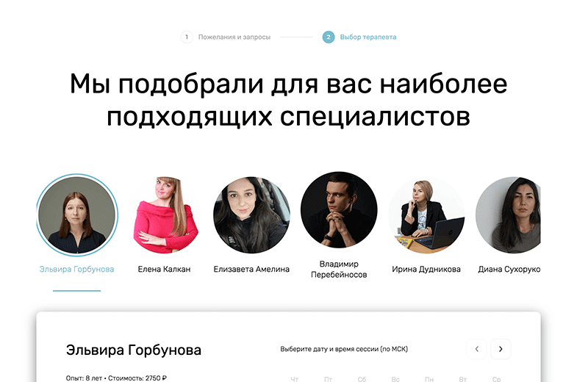Click the name label Диана Сухоруко
588x382 pixels.
[509, 269]
